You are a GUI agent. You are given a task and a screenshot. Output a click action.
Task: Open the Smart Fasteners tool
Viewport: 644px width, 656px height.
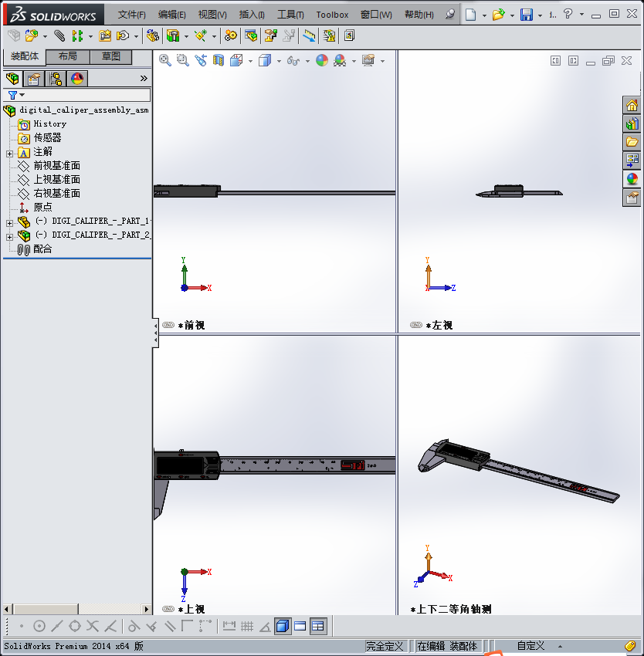pos(105,36)
